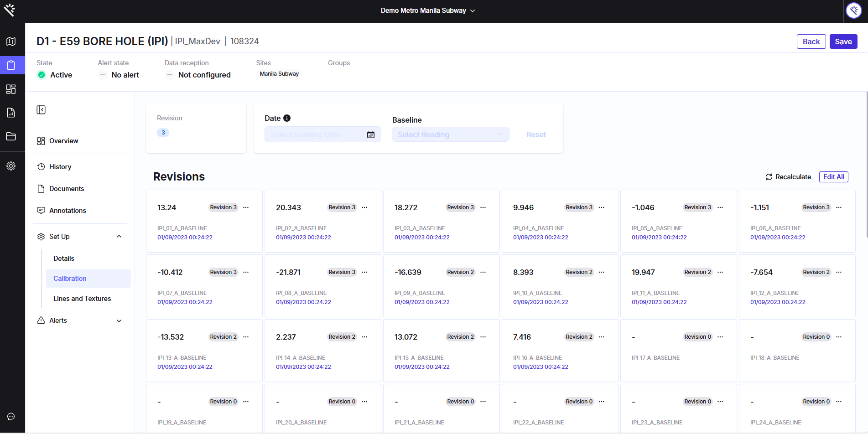Click the Save button
Screen dimensions: 868x434
coord(843,41)
